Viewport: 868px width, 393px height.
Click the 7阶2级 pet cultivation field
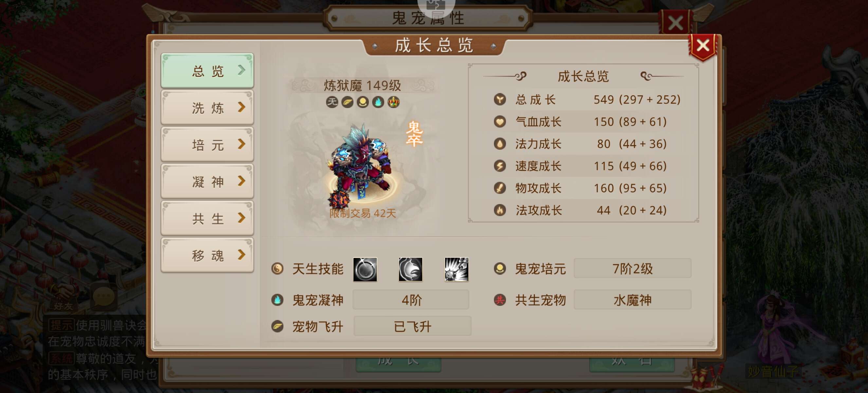coord(632,269)
